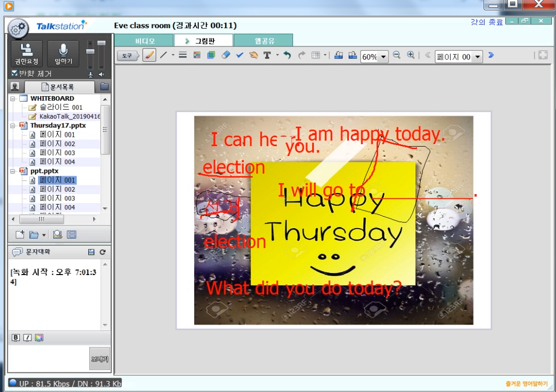Click the zoom out magnifier icon
The image size is (556, 392).
[397, 55]
